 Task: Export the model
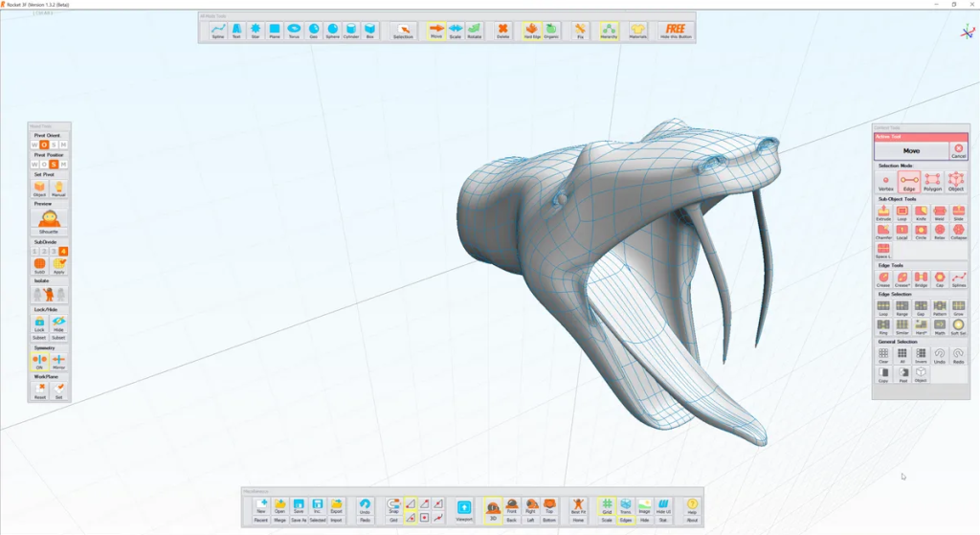pos(336,505)
